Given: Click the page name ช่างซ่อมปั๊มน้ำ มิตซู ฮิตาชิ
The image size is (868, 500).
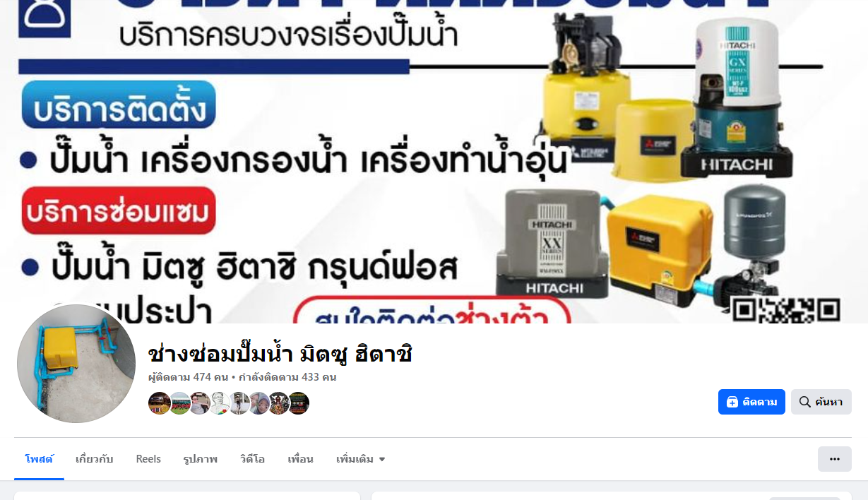Looking at the screenshot, I should [x=280, y=354].
